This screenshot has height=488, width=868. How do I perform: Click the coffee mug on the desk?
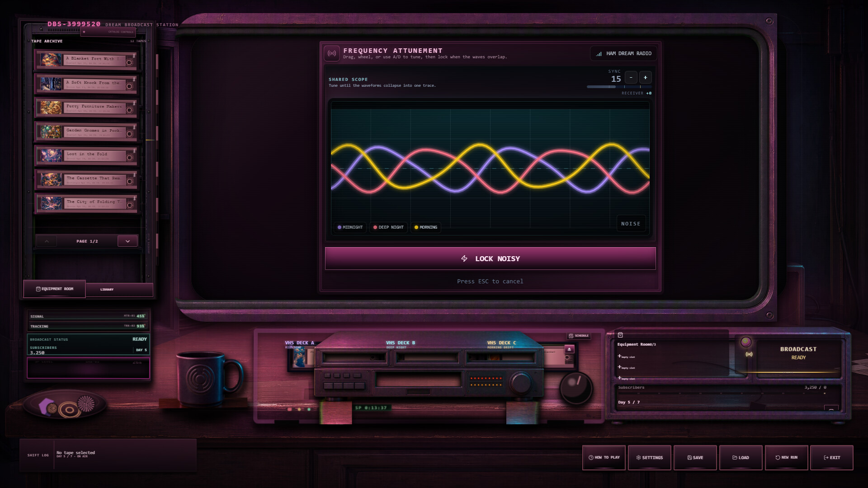[209, 379]
